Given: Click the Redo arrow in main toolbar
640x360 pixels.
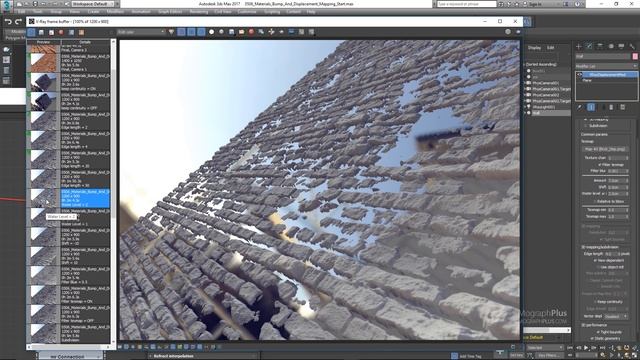Looking at the screenshot, I should (18, 22).
